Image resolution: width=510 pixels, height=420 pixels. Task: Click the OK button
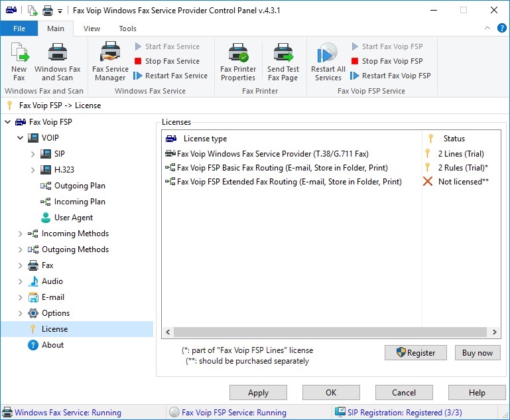[331, 393]
